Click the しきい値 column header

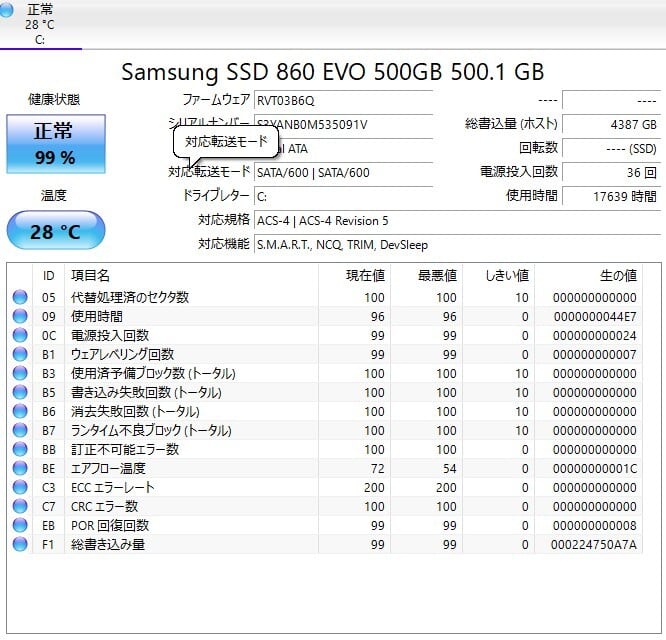(x=499, y=276)
